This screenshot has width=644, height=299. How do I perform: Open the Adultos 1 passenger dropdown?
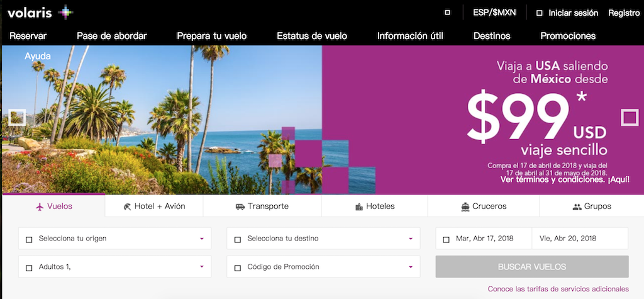(x=114, y=266)
